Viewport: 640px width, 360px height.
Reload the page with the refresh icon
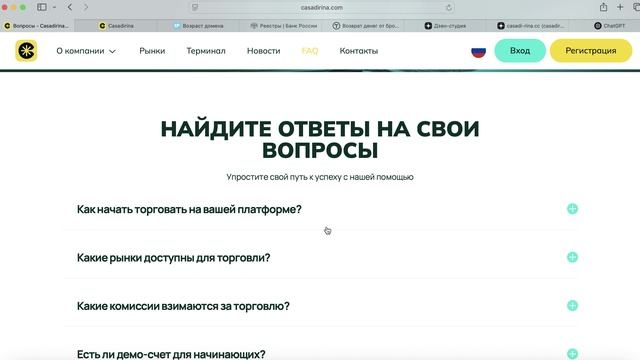tap(449, 7)
